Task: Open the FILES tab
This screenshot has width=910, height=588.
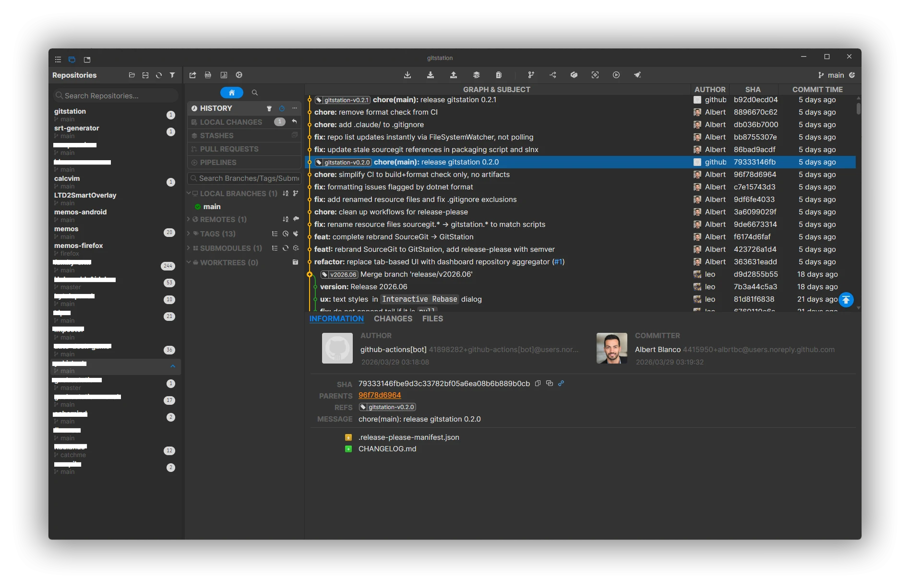Action: (432, 318)
